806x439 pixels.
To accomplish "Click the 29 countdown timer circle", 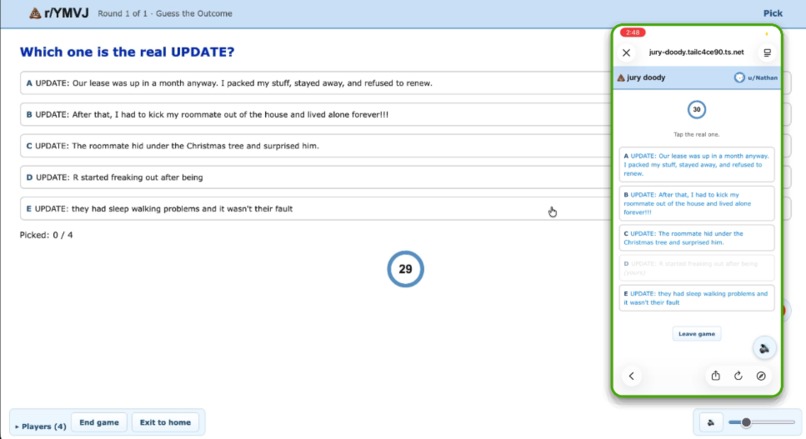I will pyautogui.click(x=406, y=269).
